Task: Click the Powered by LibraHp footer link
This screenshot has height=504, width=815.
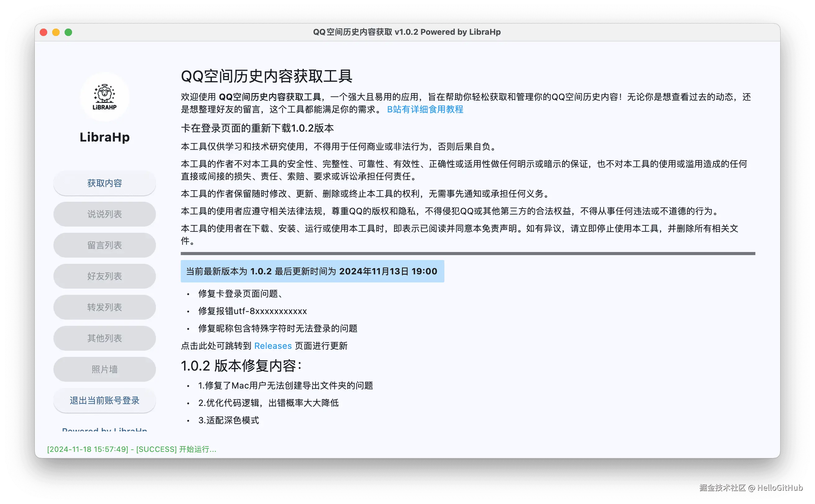Action: coord(104,429)
